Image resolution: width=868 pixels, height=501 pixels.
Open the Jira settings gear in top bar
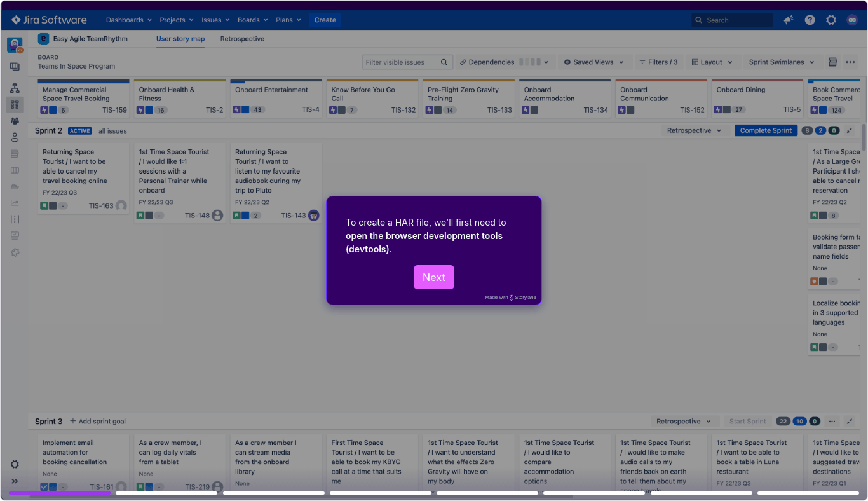click(x=831, y=20)
